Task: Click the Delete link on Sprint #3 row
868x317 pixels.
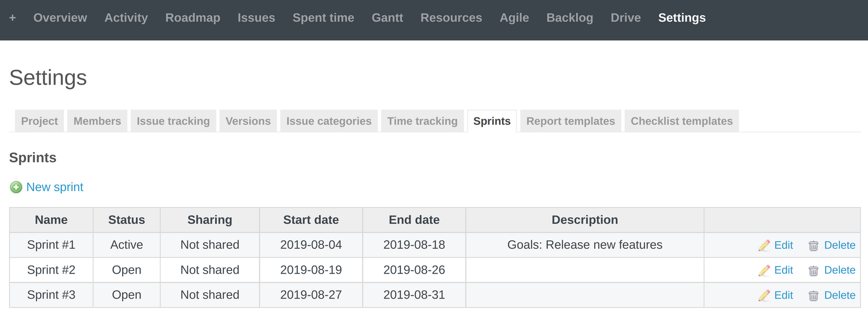Action: coord(839,295)
